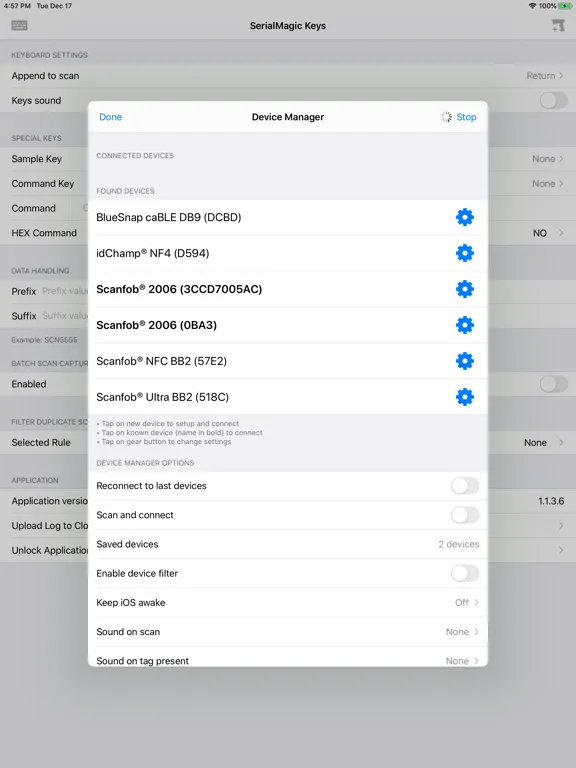Viewport: 576px width, 768px height.
Task: Open Upload Log to Cloud chevron
Action: click(561, 526)
